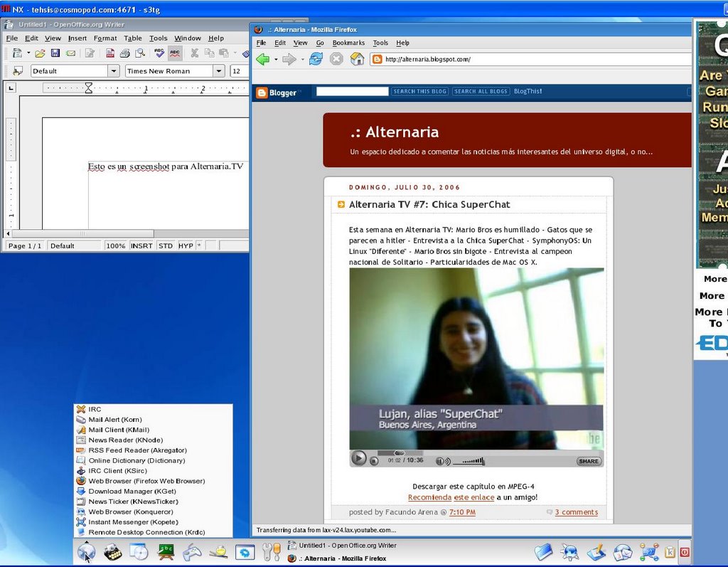This screenshot has height=567, width=728.
Task: Toggle AutoSpellcheck wavy ABC button
Action: pyautogui.click(x=175, y=53)
